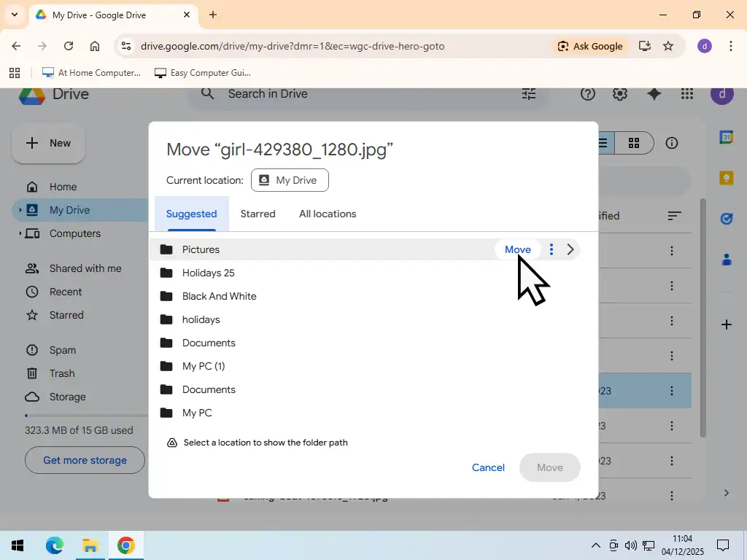Cancel the move dialog
The width and height of the screenshot is (747, 560).
click(487, 467)
